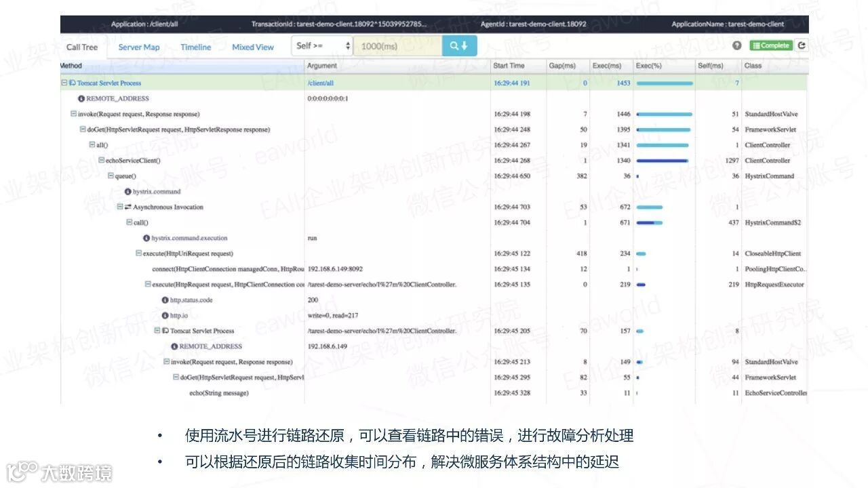Collapse the Tomcat Servlet Process node at 16:29:45 205
868x488 pixels.
point(157,331)
